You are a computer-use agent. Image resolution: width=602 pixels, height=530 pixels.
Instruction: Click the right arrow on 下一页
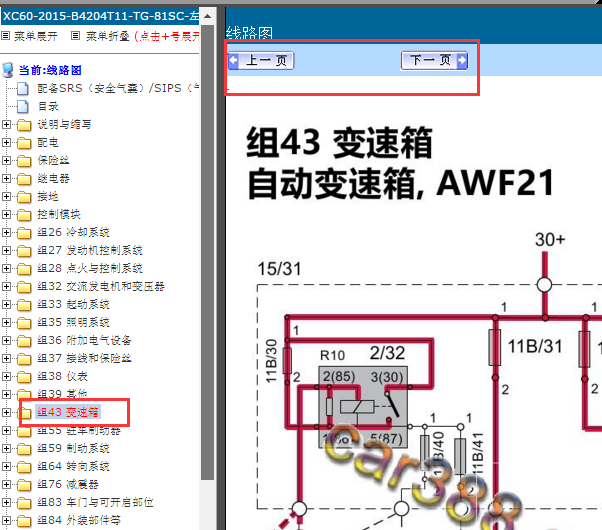[462, 60]
